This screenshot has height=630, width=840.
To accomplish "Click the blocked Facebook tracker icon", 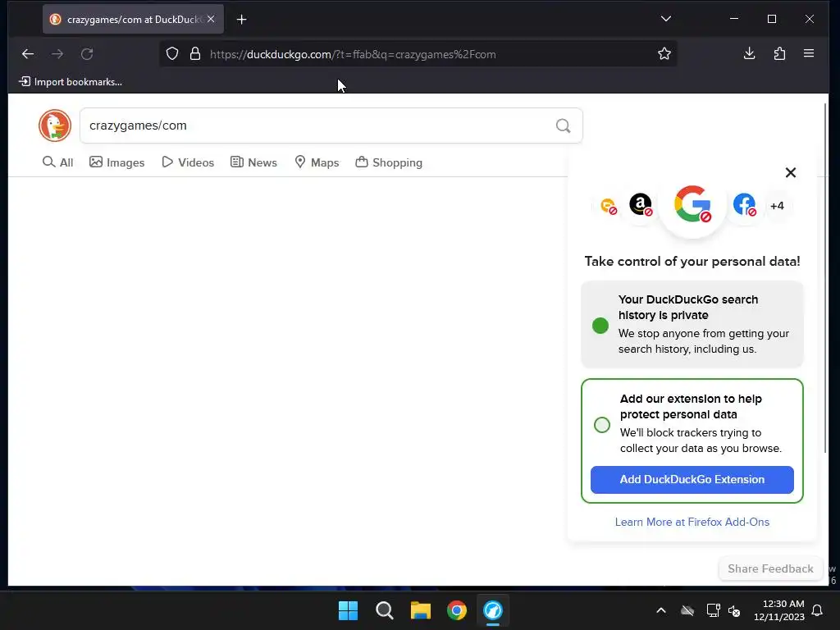I will coord(745,204).
